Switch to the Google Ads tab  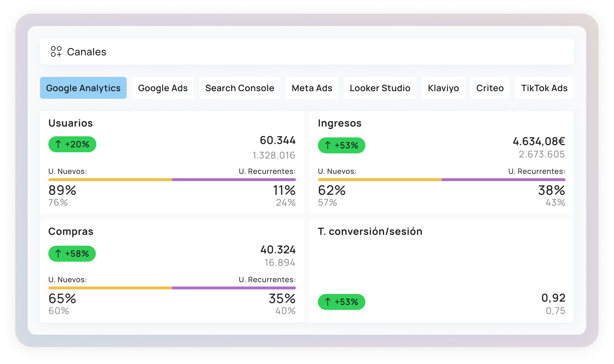point(163,88)
